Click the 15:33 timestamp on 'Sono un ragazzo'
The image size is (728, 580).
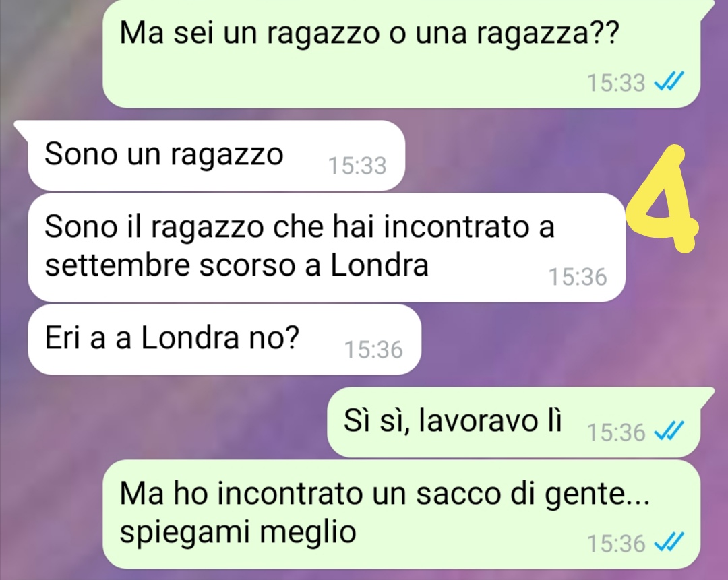[357, 166]
